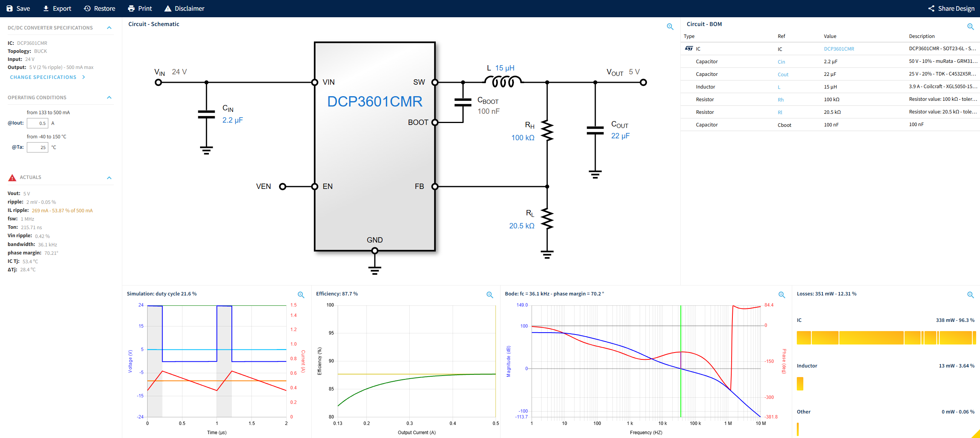The image size is (980, 438).
Task: Zoom into the Simulation waveform chart
Action: pyautogui.click(x=301, y=295)
